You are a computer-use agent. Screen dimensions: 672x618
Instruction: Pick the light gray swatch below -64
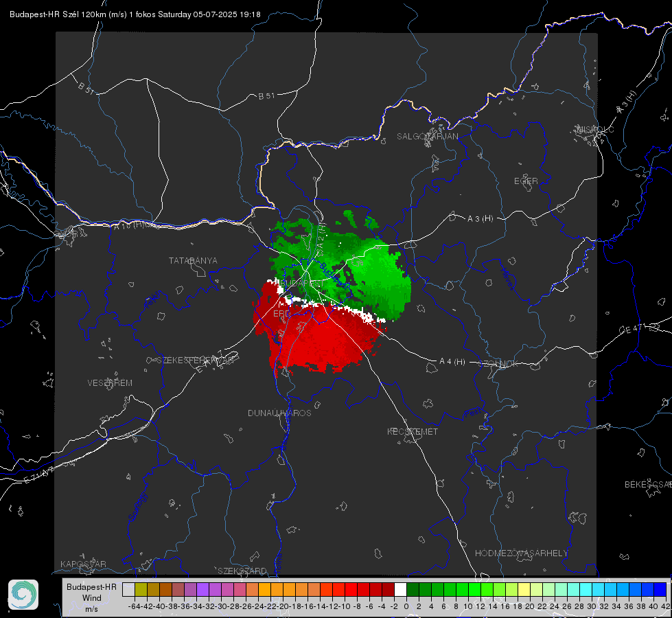pyautogui.click(x=128, y=589)
